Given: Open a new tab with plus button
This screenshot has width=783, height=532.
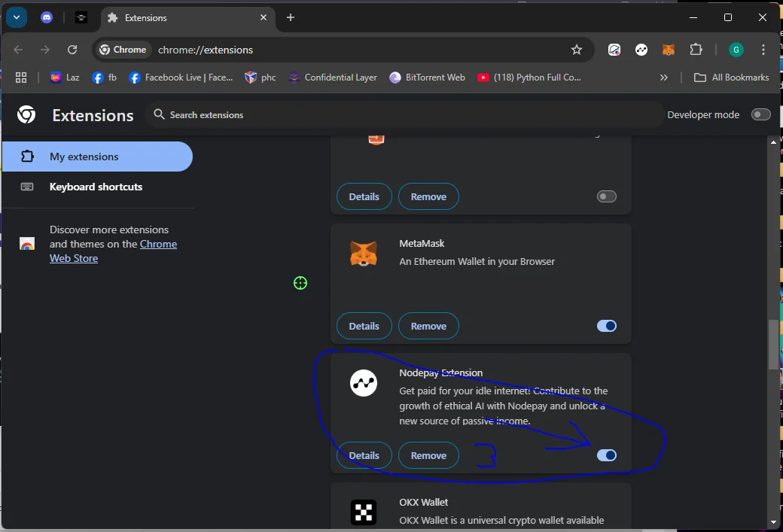Looking at the screenshot, I should pos(291,17).
